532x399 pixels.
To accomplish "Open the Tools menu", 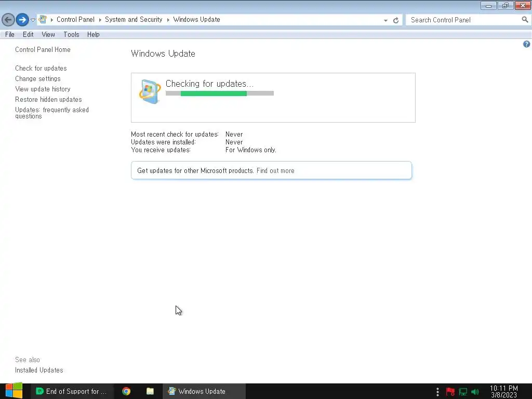I will click(71, 34).
